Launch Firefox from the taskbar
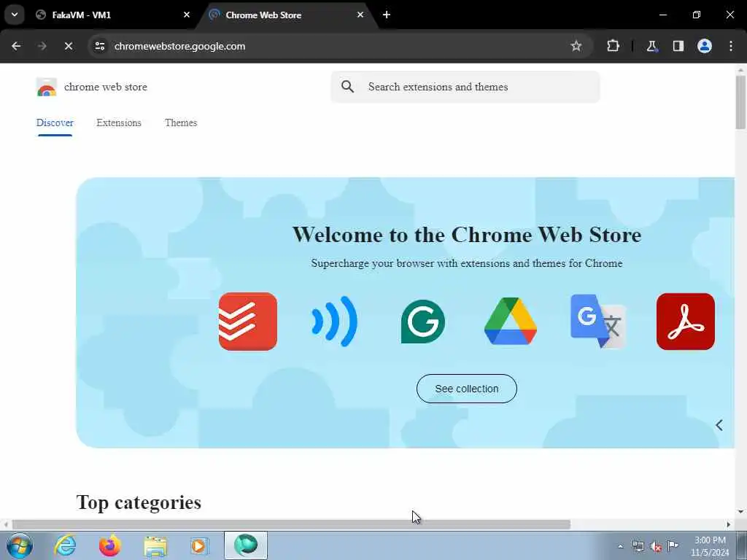 click(x=109, y=545)
